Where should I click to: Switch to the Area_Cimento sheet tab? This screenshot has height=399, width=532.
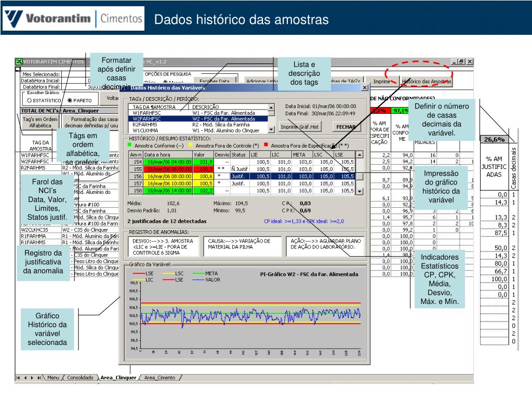pos(160,378)
